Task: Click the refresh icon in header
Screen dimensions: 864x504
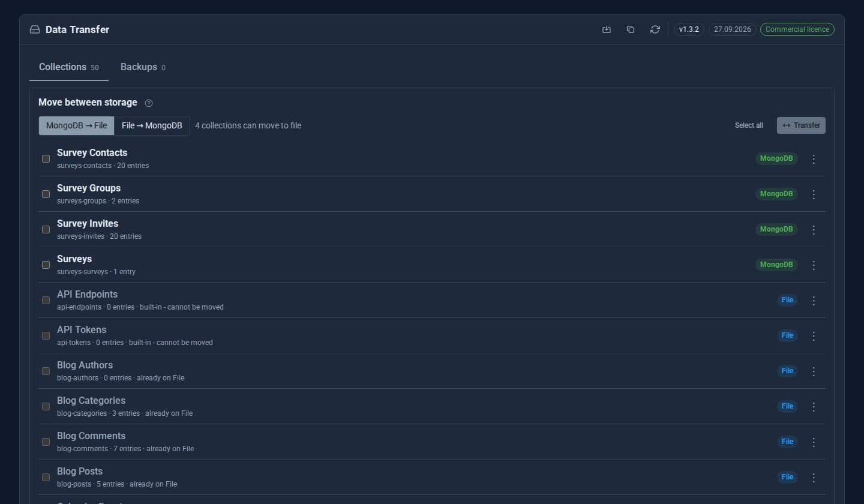Action: [x=655, y=29]
